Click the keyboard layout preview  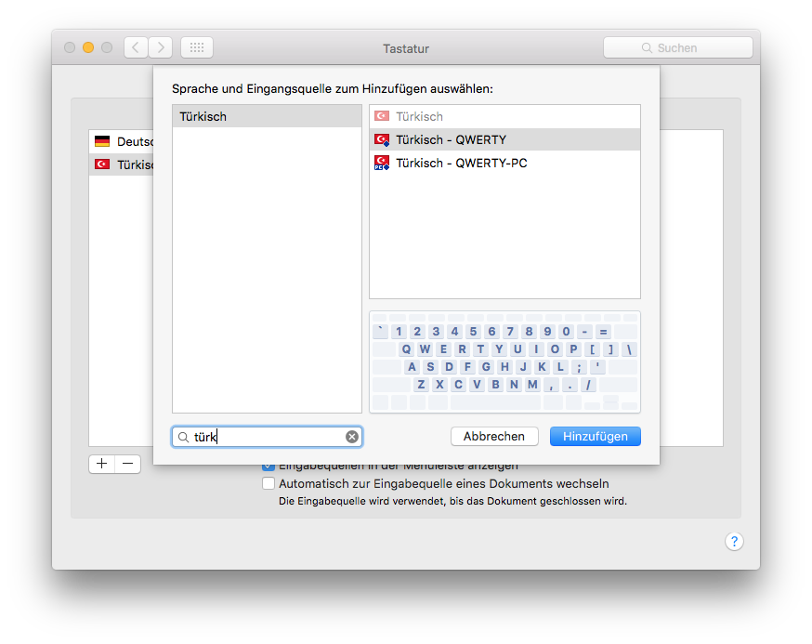(504, 362)
